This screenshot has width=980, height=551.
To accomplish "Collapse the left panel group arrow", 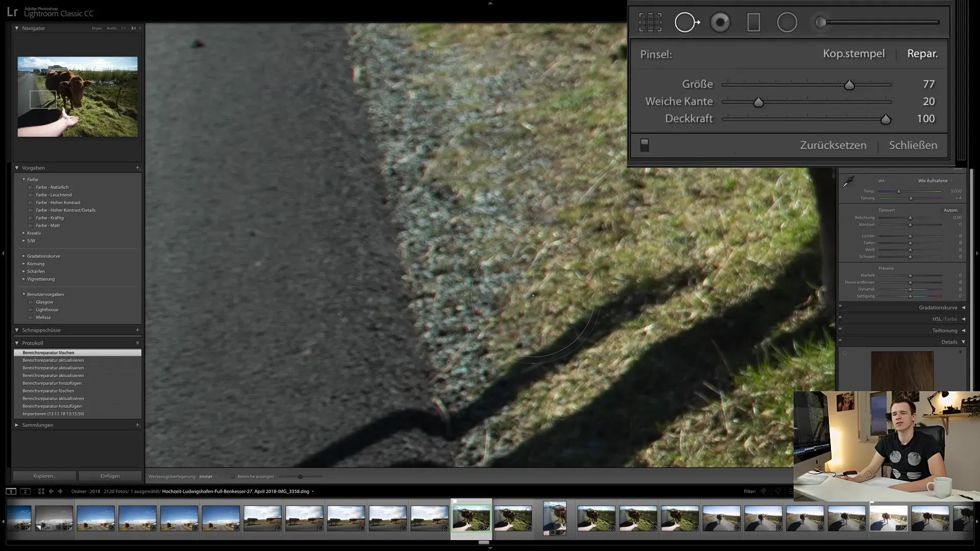I will [x=3, y=253].
